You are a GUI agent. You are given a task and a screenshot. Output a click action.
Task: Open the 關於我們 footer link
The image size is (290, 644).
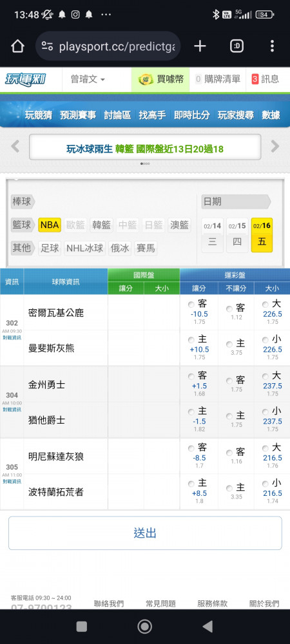[x=264, y=603]
